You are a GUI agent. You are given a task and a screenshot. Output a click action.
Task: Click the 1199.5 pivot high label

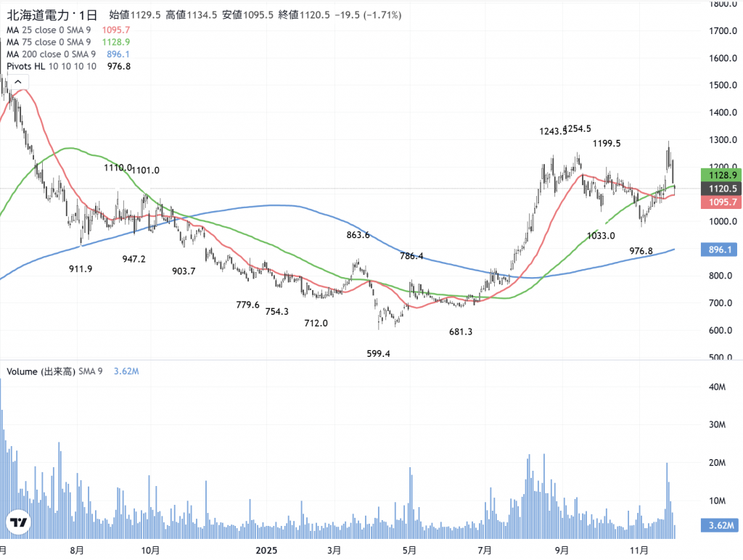click(607, 144)
